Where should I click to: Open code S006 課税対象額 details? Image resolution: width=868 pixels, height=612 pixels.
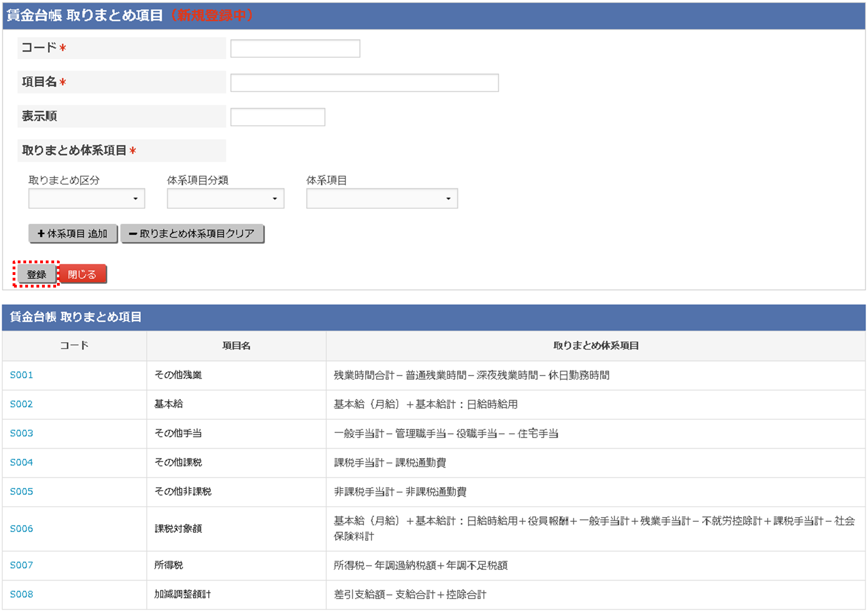[x=21, y=528]
